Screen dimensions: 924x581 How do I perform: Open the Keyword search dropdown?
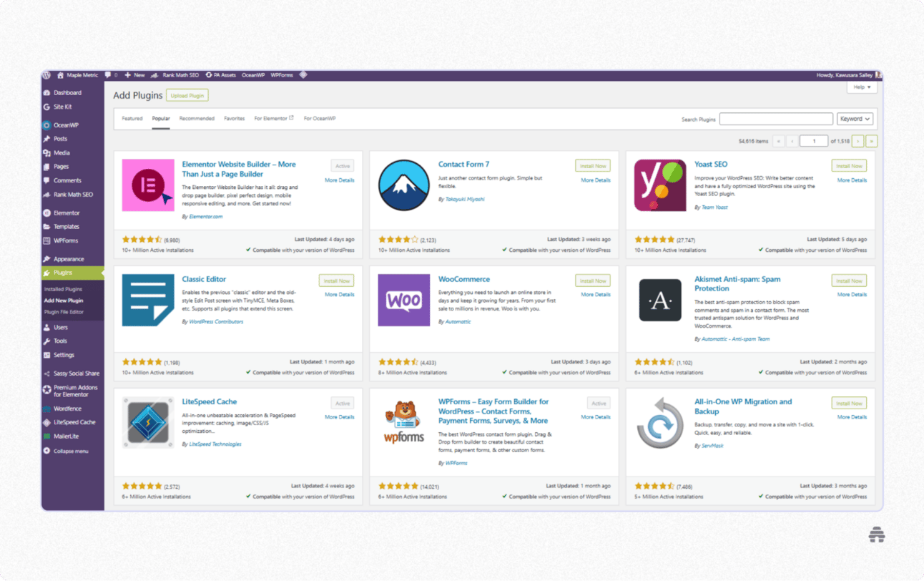click(855, 118)
